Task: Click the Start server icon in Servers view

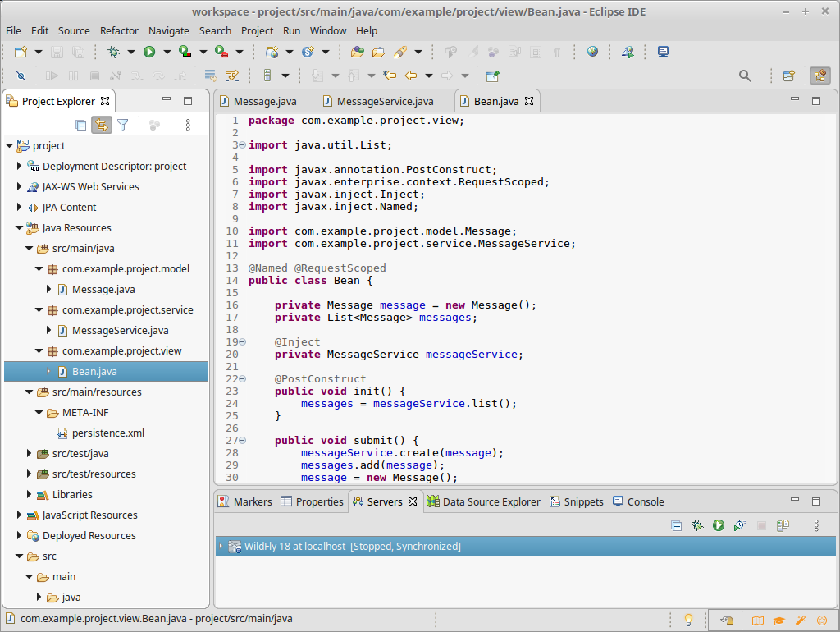Action: (x=719, y=525)
